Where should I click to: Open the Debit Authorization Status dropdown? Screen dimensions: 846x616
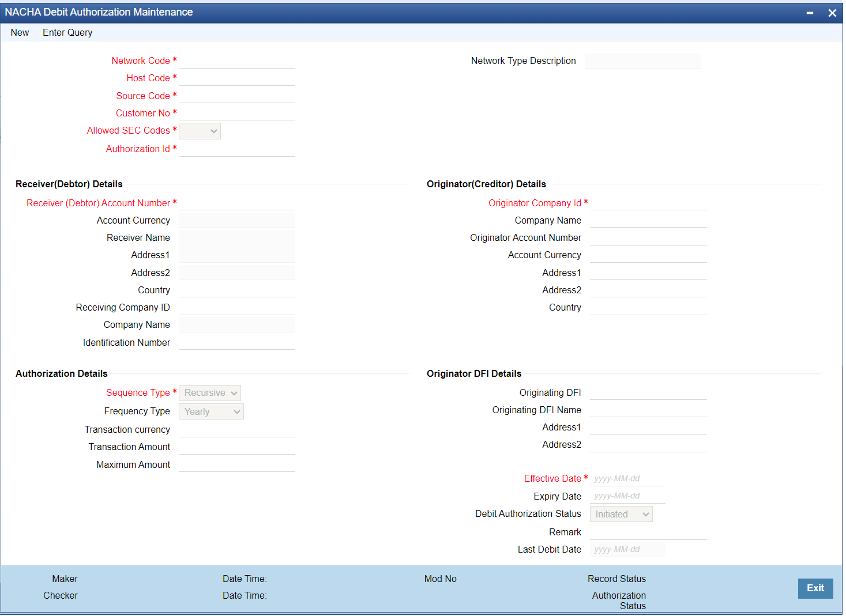coord(621,514)
